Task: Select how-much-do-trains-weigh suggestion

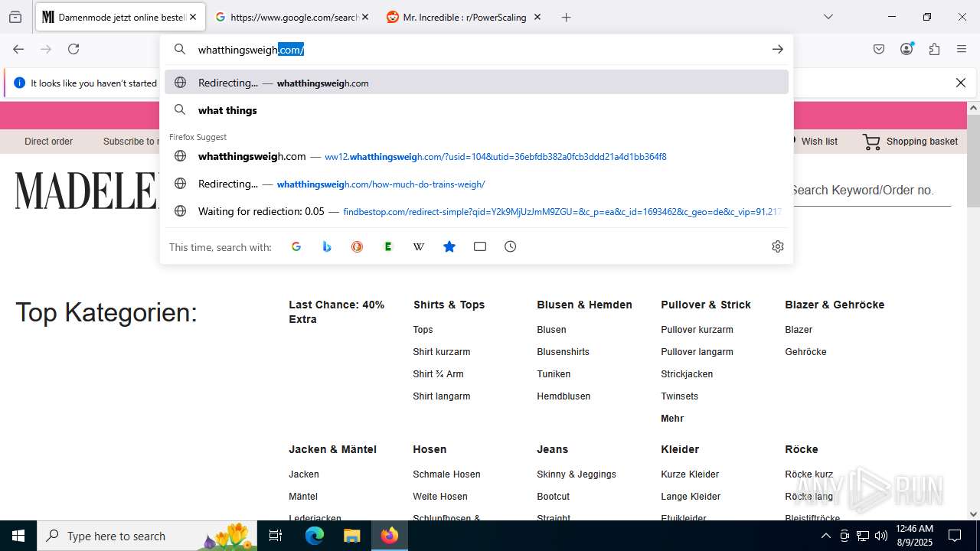Action: [476, 184]
